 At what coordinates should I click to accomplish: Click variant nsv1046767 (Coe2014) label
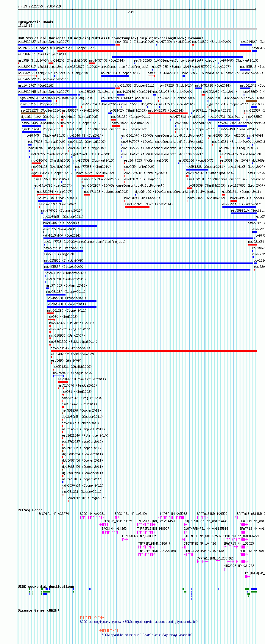[x=36, y=85]
